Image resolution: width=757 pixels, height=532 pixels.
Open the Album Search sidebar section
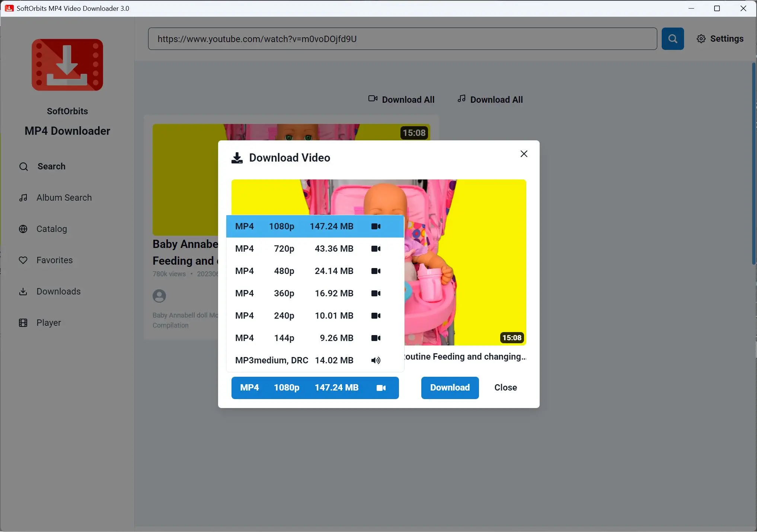64,198
